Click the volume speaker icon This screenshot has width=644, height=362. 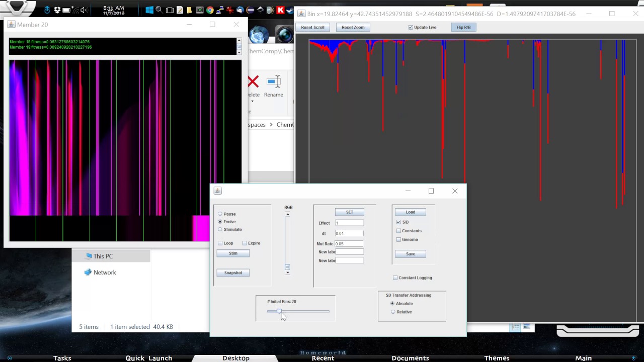pyautogui.click(x=84, y=10)
